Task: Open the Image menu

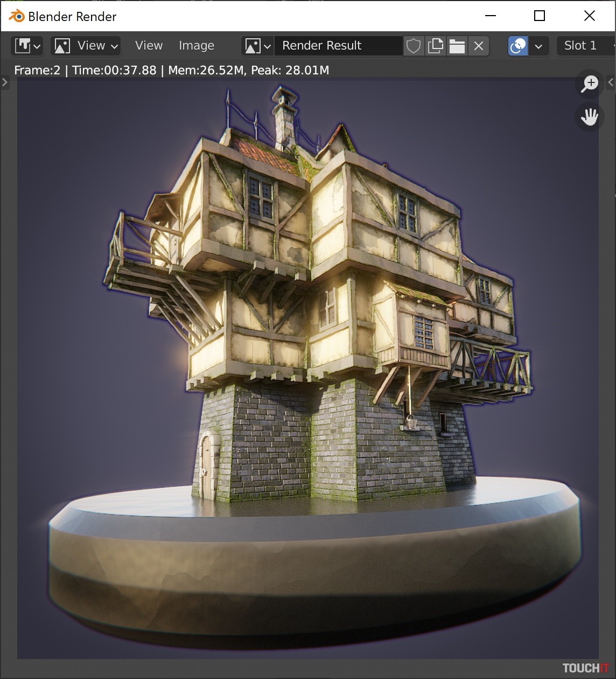Action: 196,46
